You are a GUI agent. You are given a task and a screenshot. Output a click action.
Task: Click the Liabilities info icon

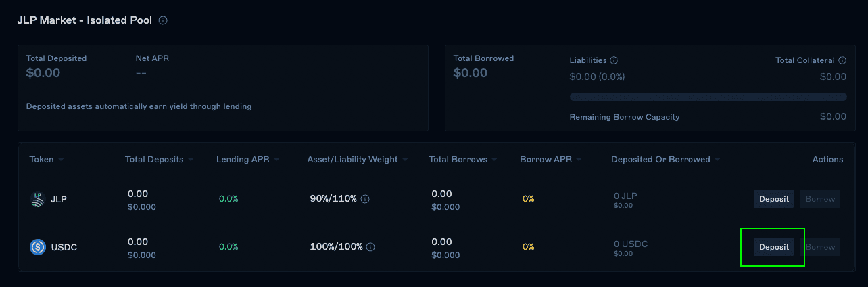click(x=614, y=60)
